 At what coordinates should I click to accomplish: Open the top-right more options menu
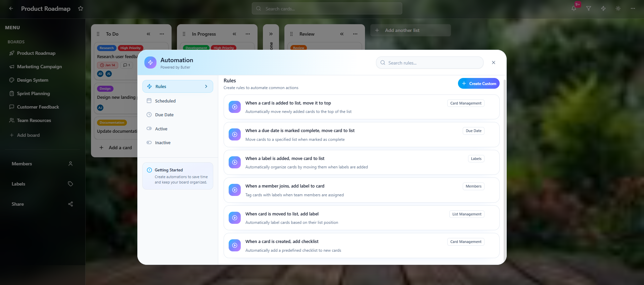(633, 8)
